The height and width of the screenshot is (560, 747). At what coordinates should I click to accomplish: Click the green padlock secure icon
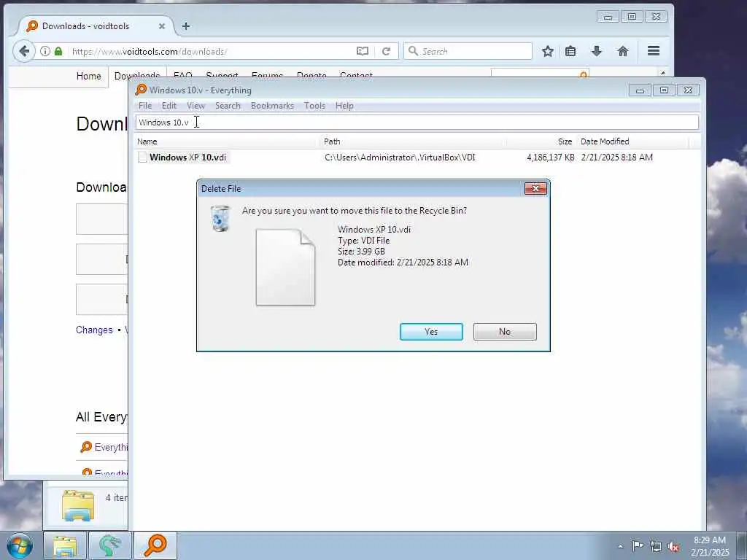[58, 51]
